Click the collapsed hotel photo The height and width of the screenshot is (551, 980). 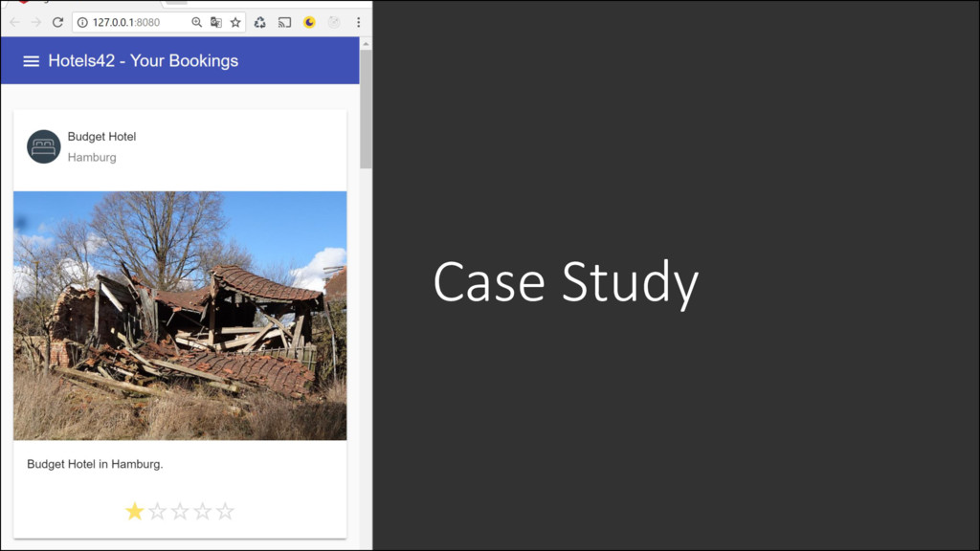pos(180,316)
